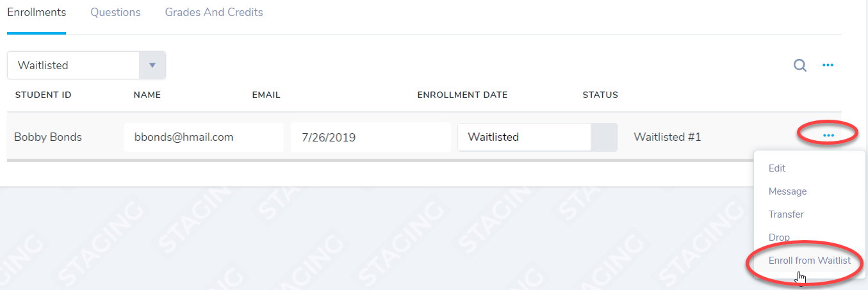Click Bobby Bonds row ellipsis icon
Screen dimensions: 868x290
[x=828, y=135]
